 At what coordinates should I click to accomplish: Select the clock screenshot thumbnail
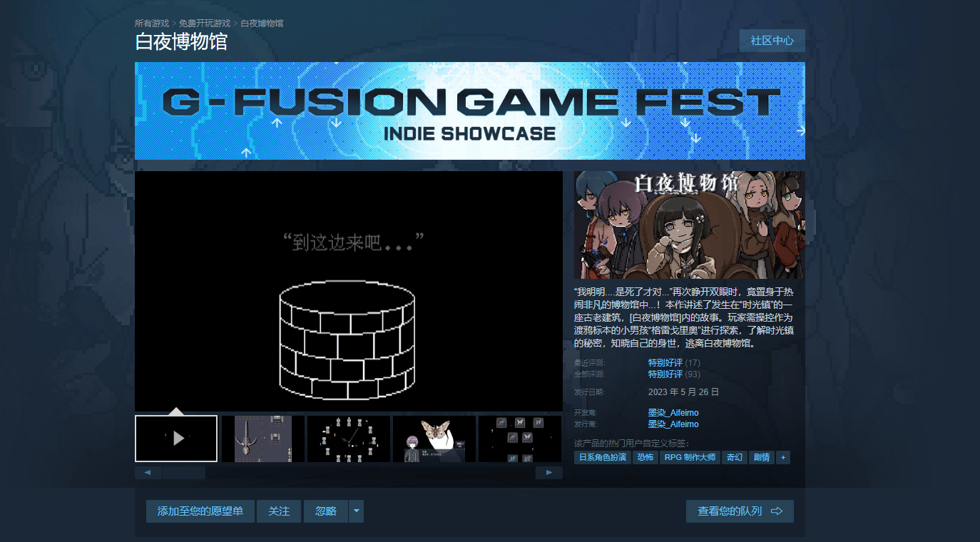coord(349,439)
